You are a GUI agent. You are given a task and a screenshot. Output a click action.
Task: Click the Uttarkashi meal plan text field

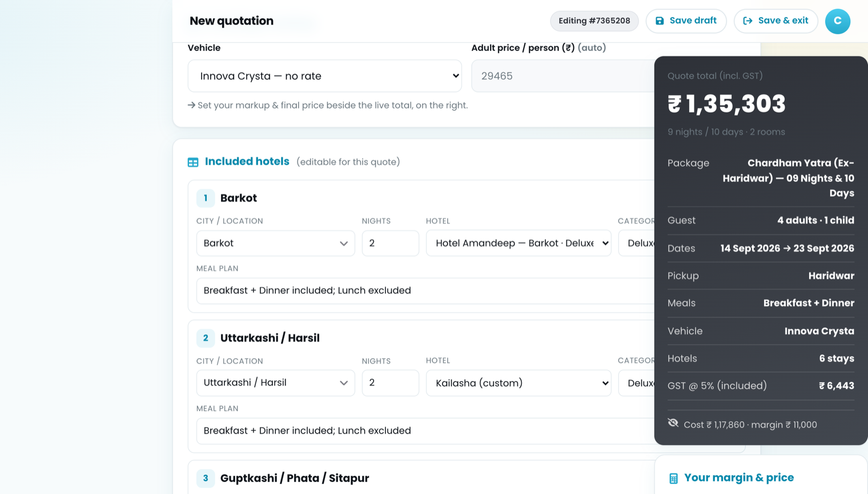425,431
